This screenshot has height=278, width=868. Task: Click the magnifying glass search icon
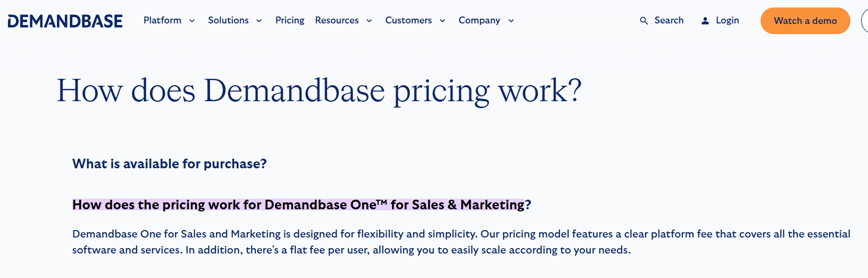[x=644, y=21]
